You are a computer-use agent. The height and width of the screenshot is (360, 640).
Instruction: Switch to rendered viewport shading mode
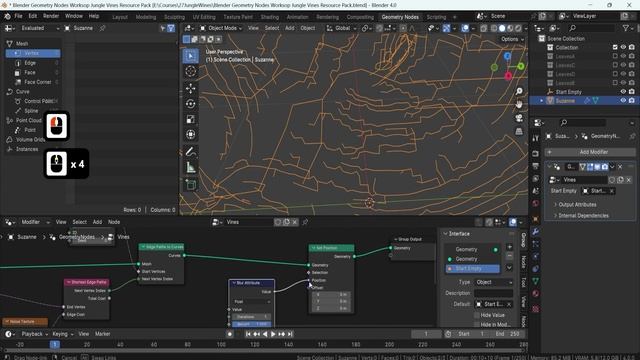518,28
